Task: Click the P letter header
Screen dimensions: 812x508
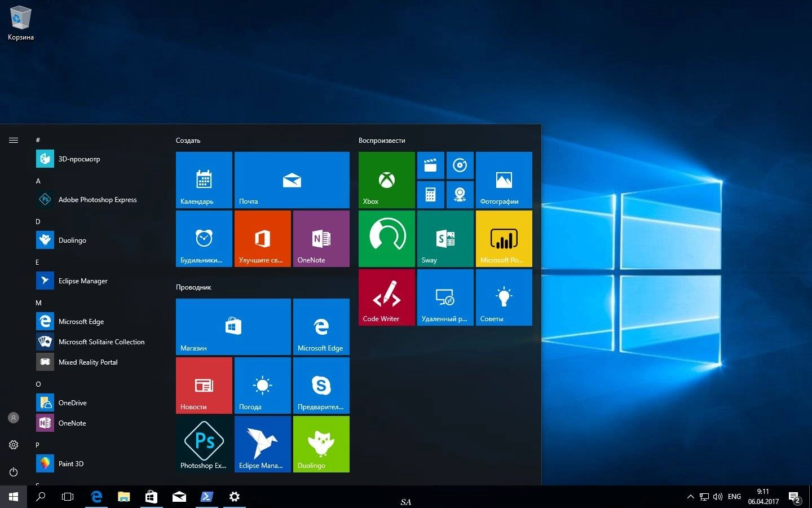Action: point(38,445)
